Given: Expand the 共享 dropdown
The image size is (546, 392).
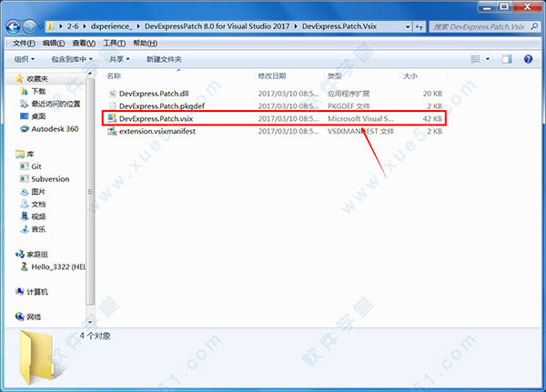Looking at the screenshot, I should [119, 59].
